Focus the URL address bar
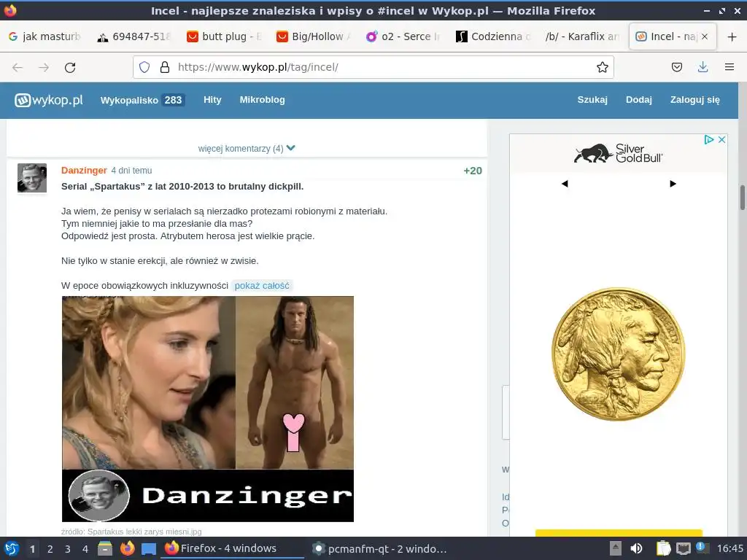 pyautogui.click(x=373, y=67)
